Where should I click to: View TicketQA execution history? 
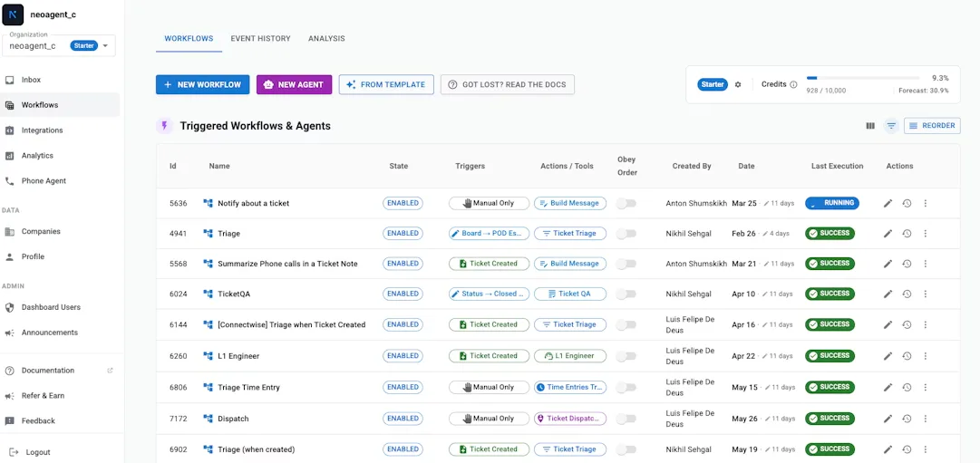(907, 294)
